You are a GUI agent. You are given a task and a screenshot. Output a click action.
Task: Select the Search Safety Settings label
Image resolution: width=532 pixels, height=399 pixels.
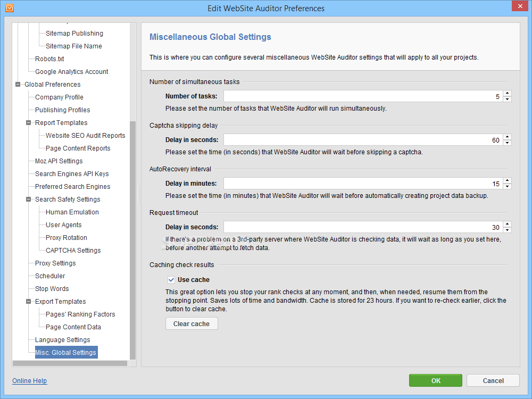(68, 199)
